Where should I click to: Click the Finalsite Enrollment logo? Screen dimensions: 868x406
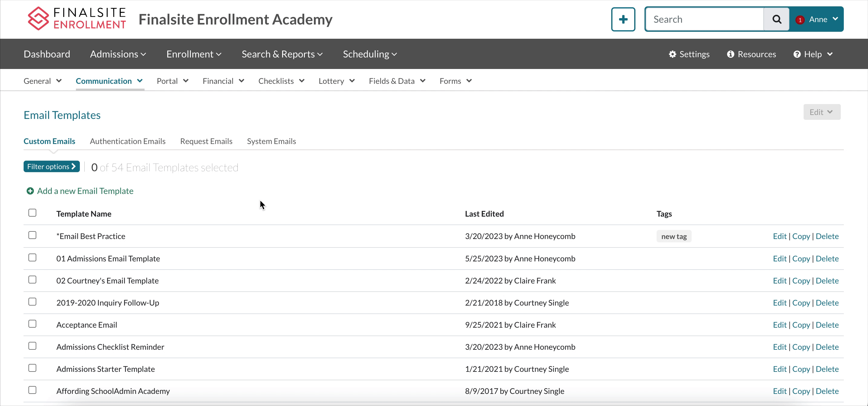pos(77,19)
